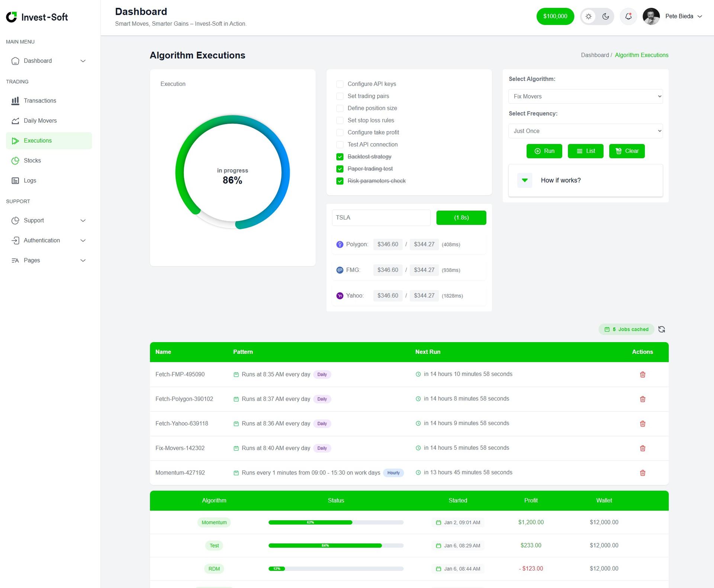Uncheck the Backtest strategy checkbox
Screen dimensions: 714x588
coord(340,157)
